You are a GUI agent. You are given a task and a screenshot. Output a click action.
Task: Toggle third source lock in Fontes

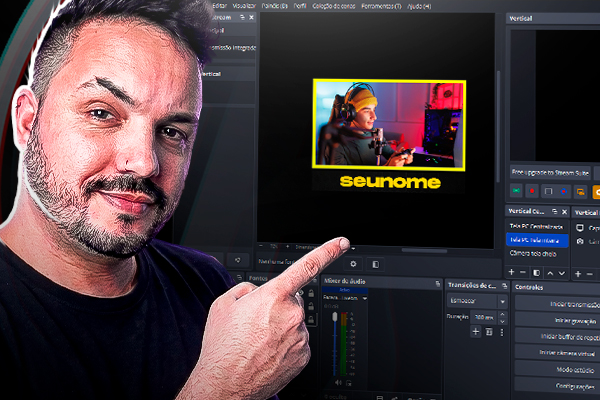pyautogui.click(x=311, y=319)
